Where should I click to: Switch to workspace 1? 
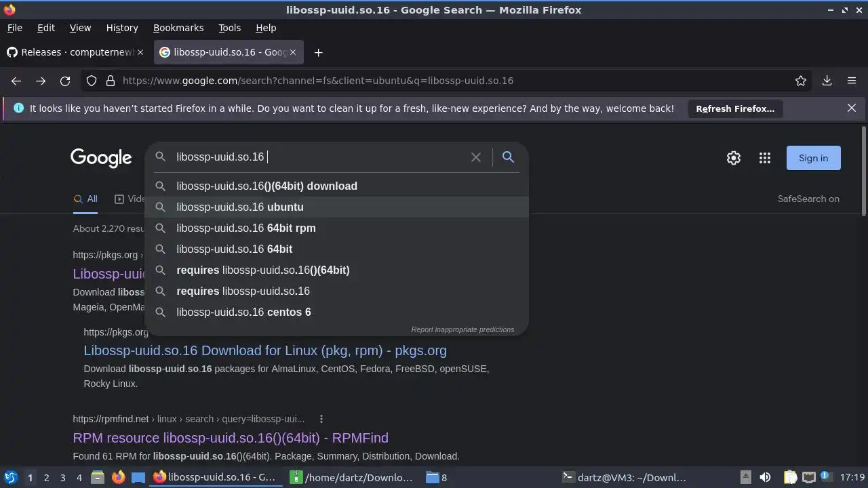click(30, 477)
